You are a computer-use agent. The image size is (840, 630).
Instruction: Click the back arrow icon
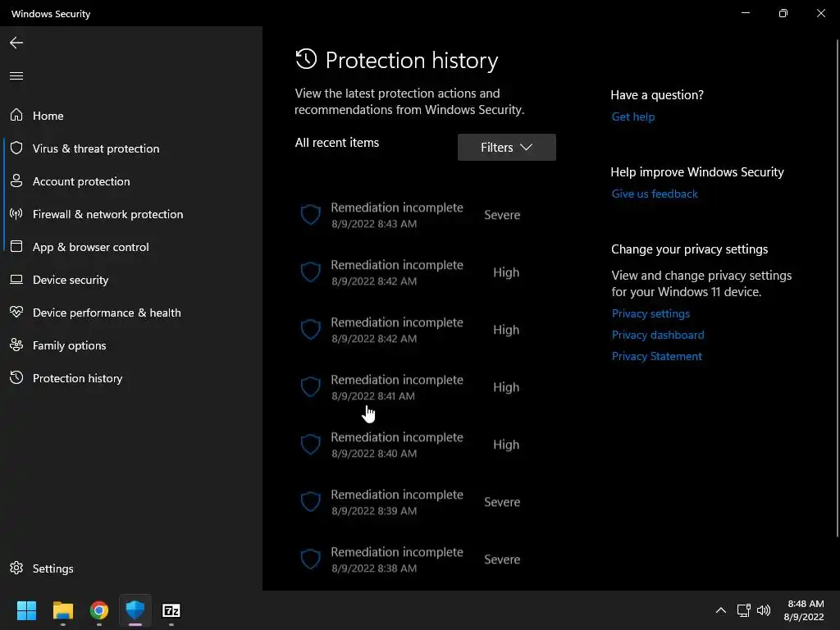coord(16,43)
